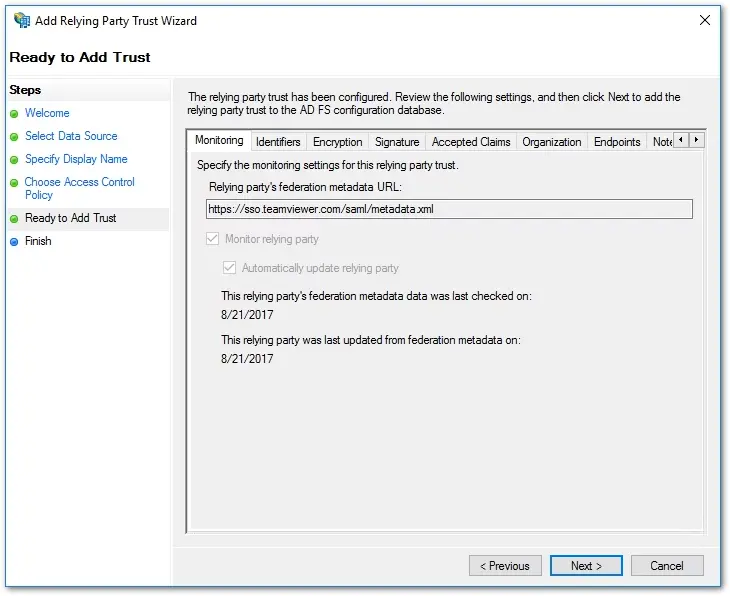Cancel the wizard
This screenshot has width=730, height=596.
point(667,566)
